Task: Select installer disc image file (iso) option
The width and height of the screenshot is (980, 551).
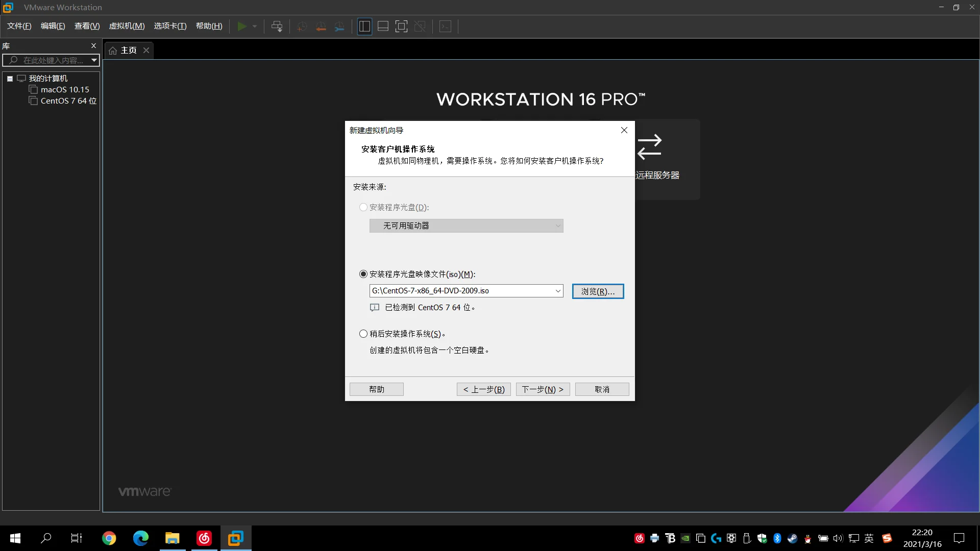Action: coord(363,274)
